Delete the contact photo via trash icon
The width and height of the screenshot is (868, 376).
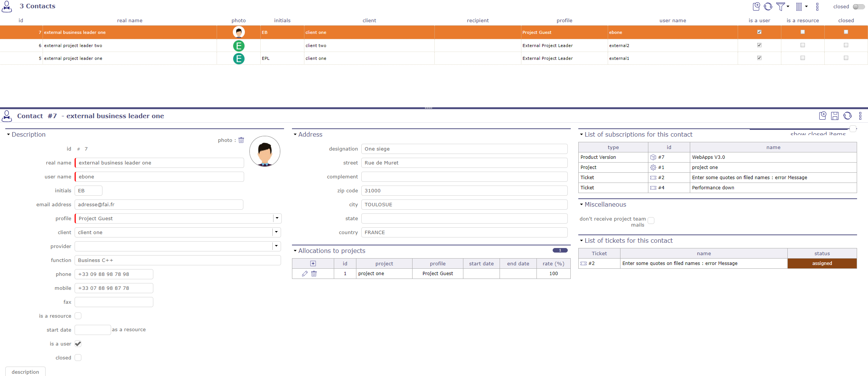point(241,140)
